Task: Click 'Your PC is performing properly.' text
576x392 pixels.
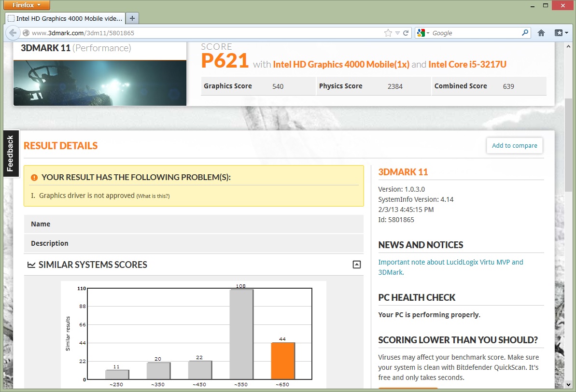Action: [x=429, y=315]
